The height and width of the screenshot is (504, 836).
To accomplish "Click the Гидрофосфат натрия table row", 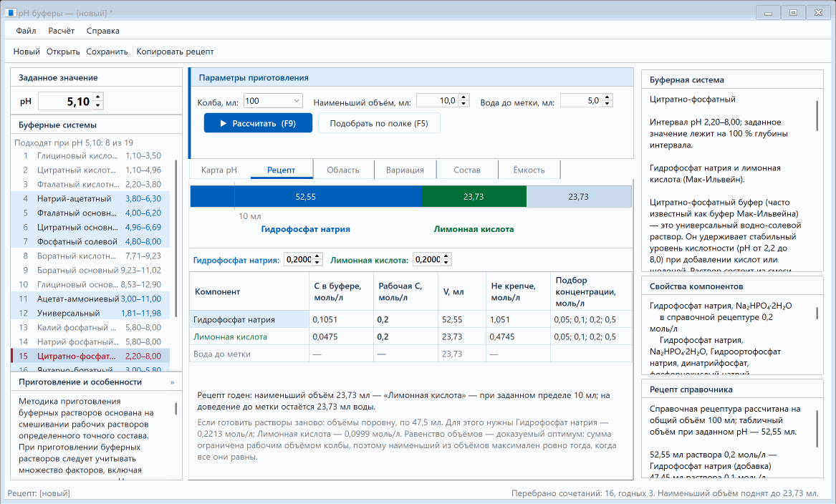I will point(410,320).
